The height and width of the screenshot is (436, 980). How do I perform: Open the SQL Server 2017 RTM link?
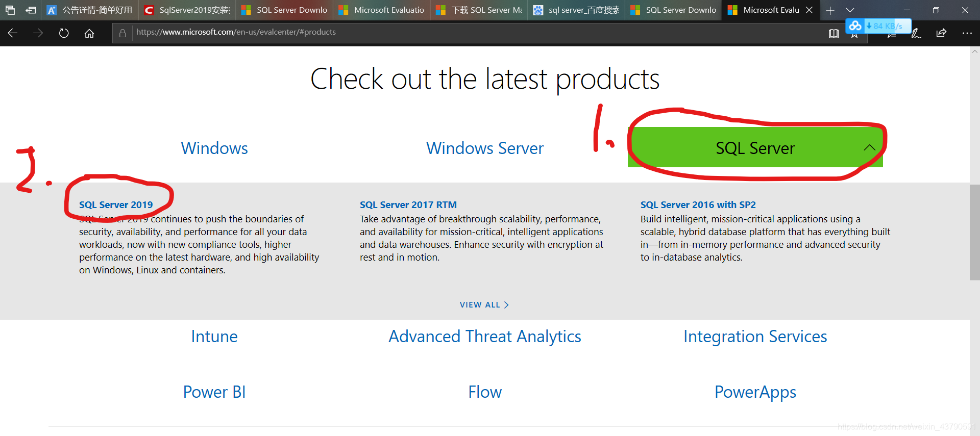tap(408, 204)
